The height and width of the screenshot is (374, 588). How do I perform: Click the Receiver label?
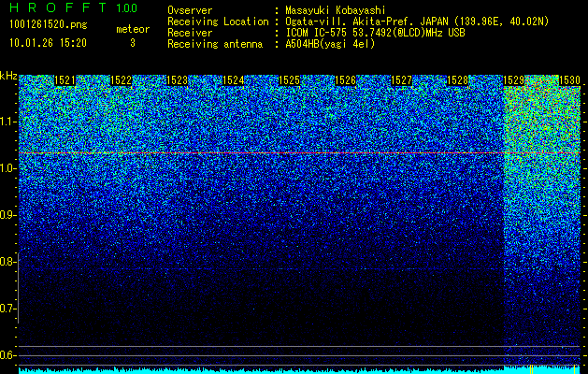coord(190,33)
